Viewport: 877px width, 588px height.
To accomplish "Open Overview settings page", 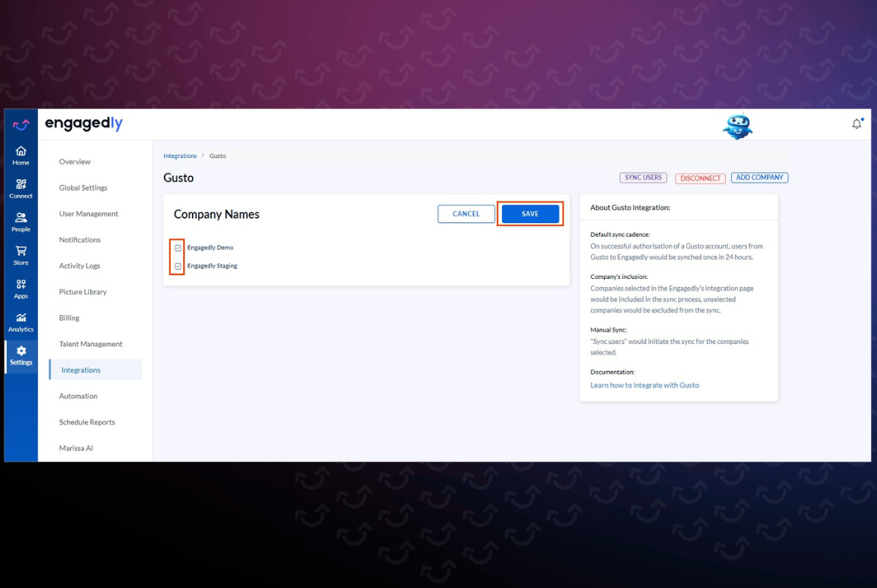I will [x=75, y=162].
